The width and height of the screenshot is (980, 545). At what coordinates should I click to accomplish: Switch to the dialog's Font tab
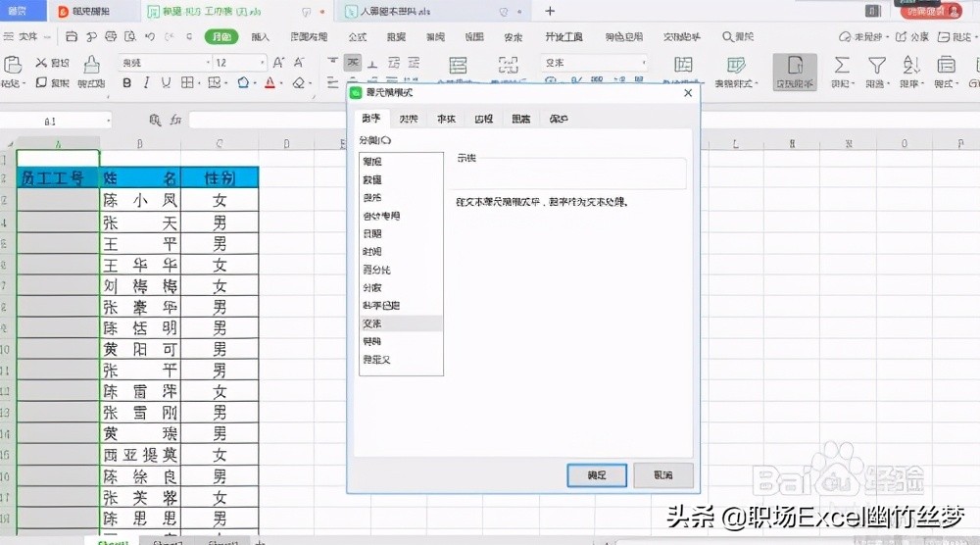click(446, 119)
